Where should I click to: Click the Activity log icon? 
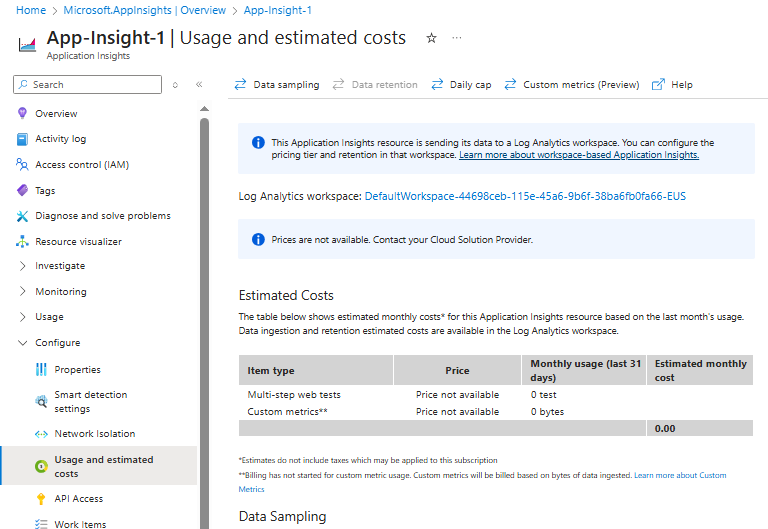click(x=22, y=139)
